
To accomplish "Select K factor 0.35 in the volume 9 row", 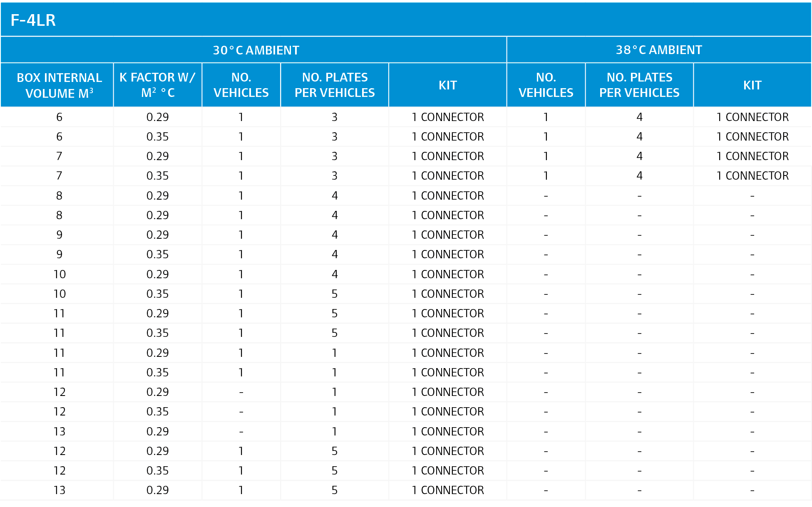I will click(x=157, y=255).
